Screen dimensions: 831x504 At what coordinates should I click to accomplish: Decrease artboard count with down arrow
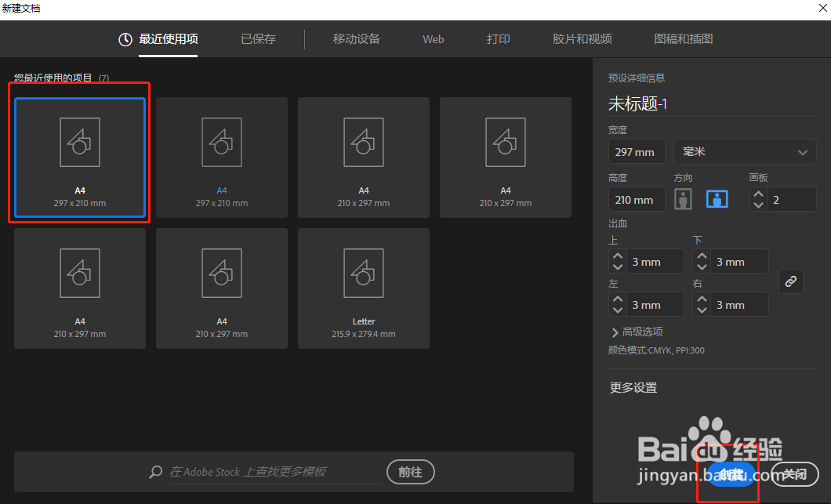[x=758, y=205]
